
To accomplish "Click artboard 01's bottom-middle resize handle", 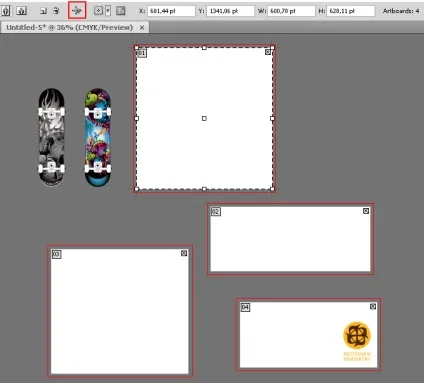I will (x=204, y=189).
